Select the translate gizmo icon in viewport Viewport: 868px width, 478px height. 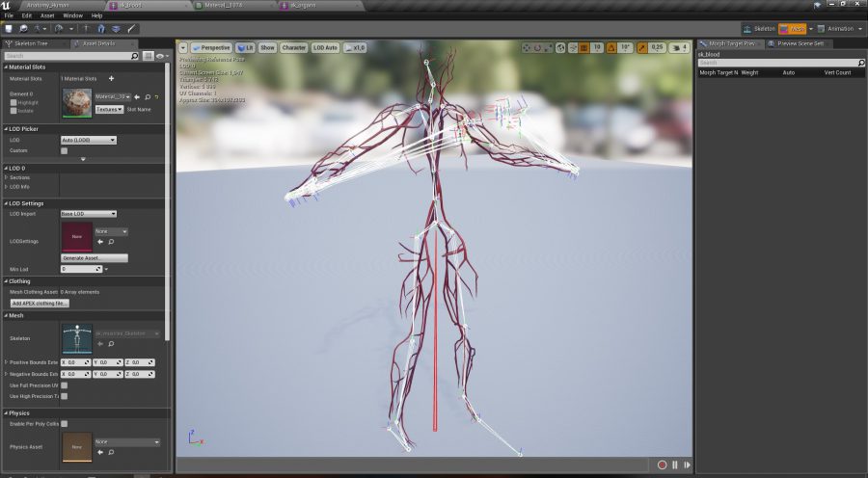[527, 48]
